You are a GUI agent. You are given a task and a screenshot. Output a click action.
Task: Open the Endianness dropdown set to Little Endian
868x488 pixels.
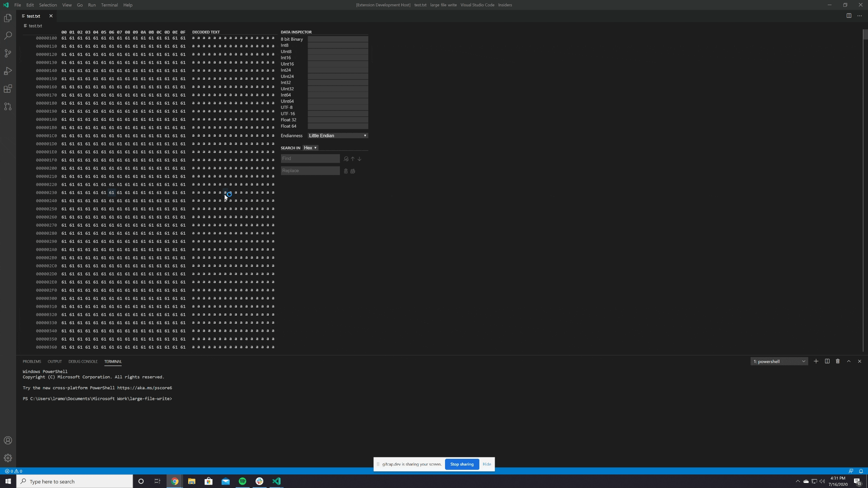coord(338,136)
